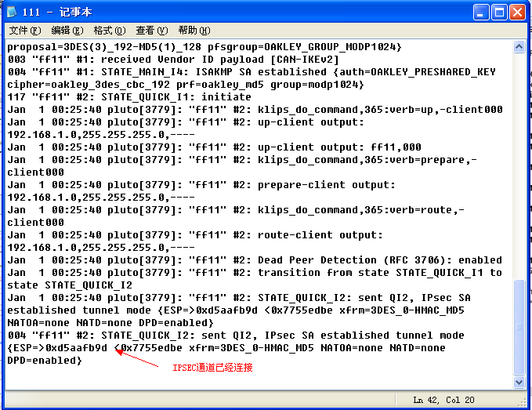Click the red "IPSEC通道已经连接" annotation
Screen dimensions: 532x410
coord(212,368)
